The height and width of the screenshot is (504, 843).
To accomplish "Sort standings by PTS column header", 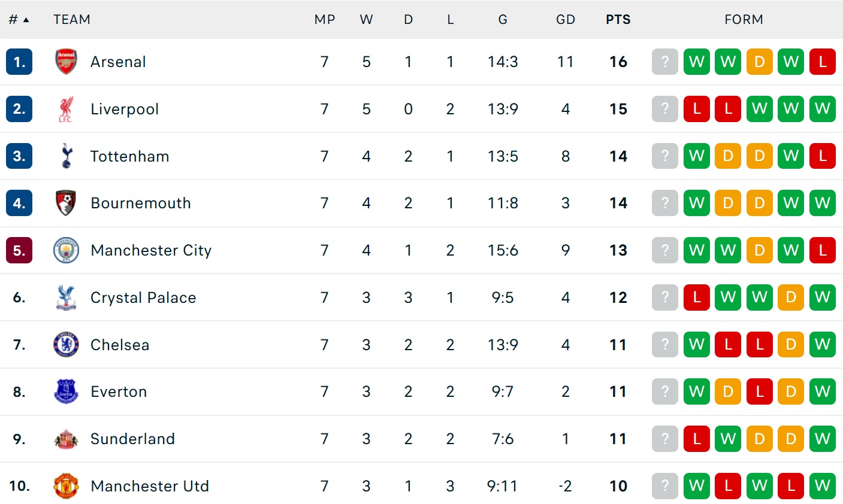I will (618, 20).
